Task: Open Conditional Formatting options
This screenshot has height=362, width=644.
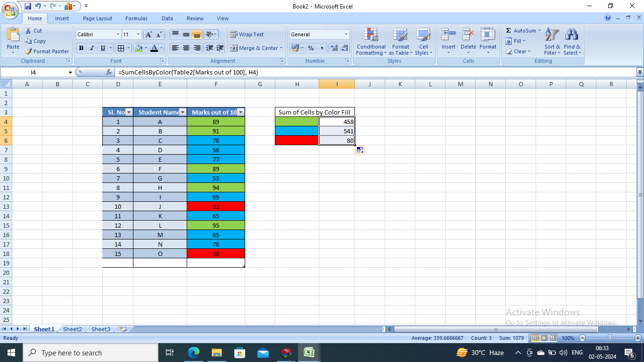Action: [371, 41]
